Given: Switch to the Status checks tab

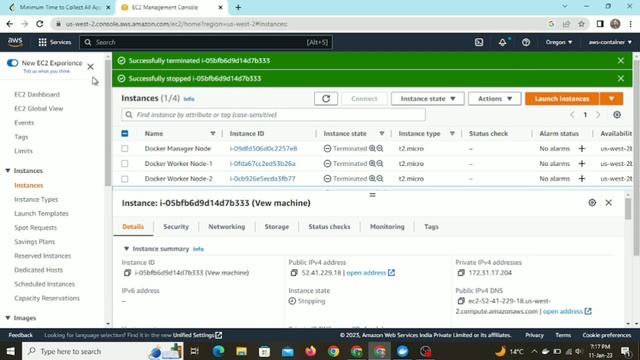Looking at the screenshot, I should (x=329, y=227).
